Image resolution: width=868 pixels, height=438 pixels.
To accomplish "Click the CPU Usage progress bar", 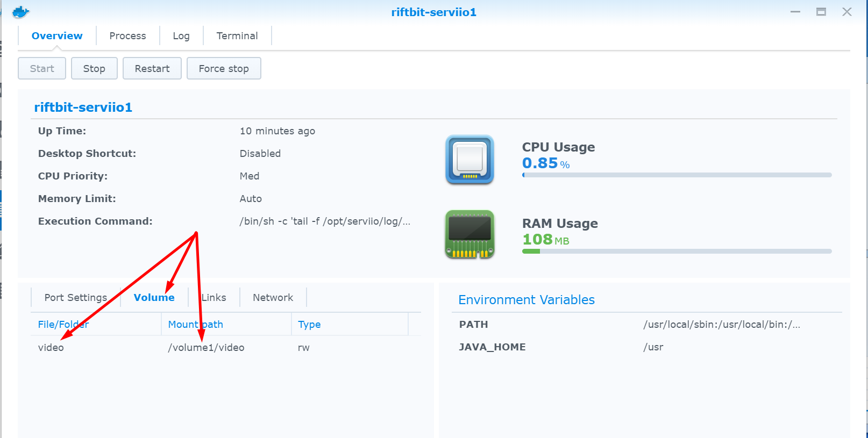I will [677, 175].
